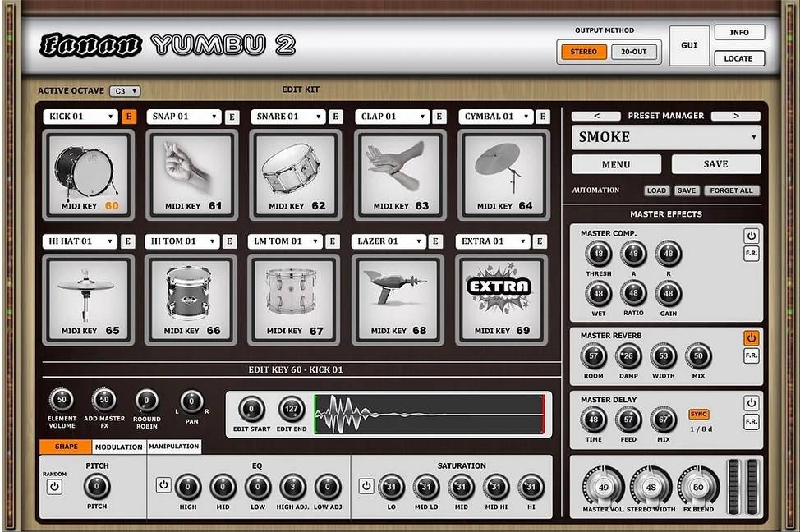The image size is (800, 532).
Task: Open the Active Octave C3 dropdown
Action: tap(126, 91)
